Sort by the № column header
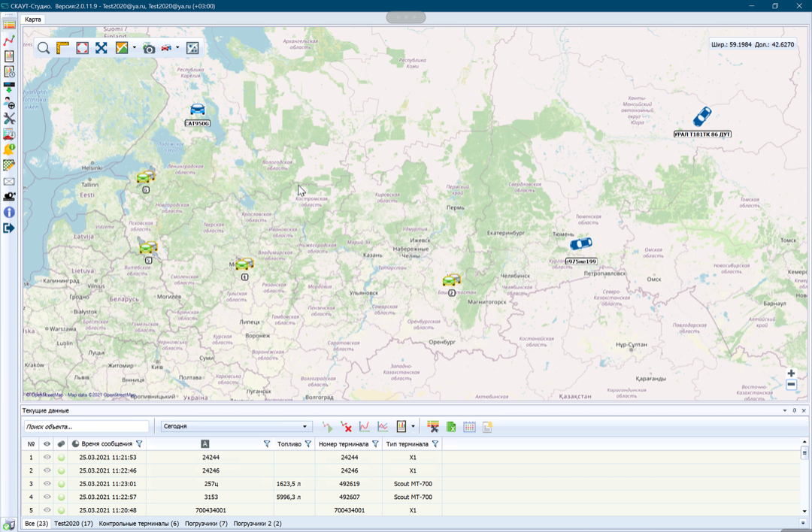812x532 pixels. [x=31, y=444]
